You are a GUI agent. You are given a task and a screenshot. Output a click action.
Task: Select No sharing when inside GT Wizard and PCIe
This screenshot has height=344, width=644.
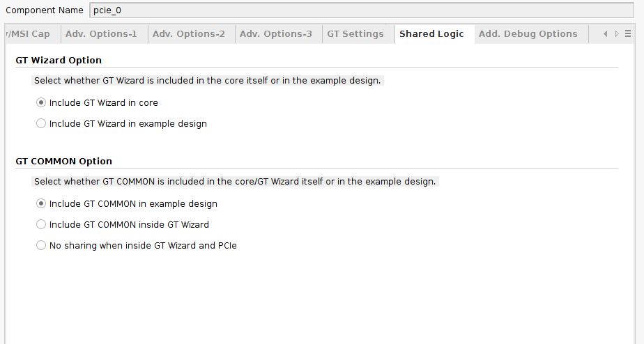pyautogui.click(x=41, y=246)
